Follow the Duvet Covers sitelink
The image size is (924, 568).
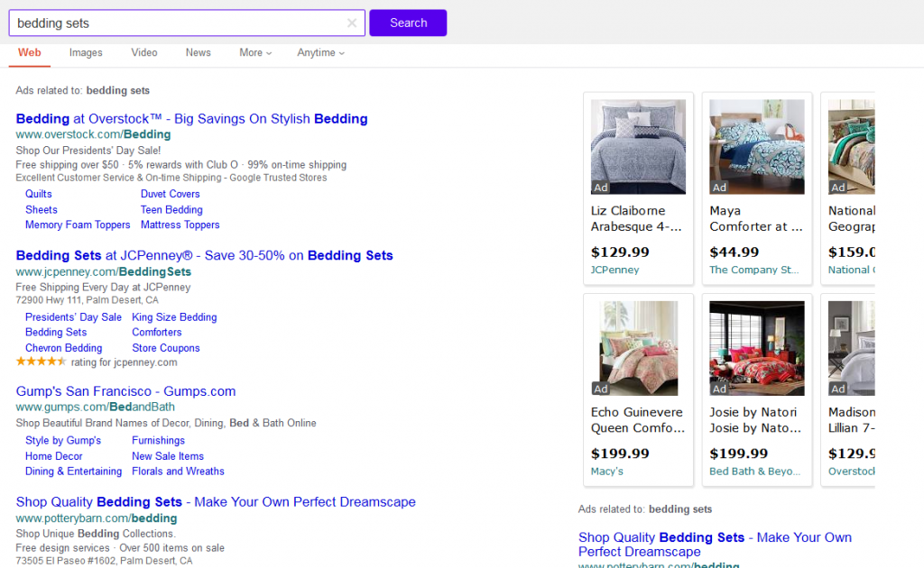click(171, 194)
